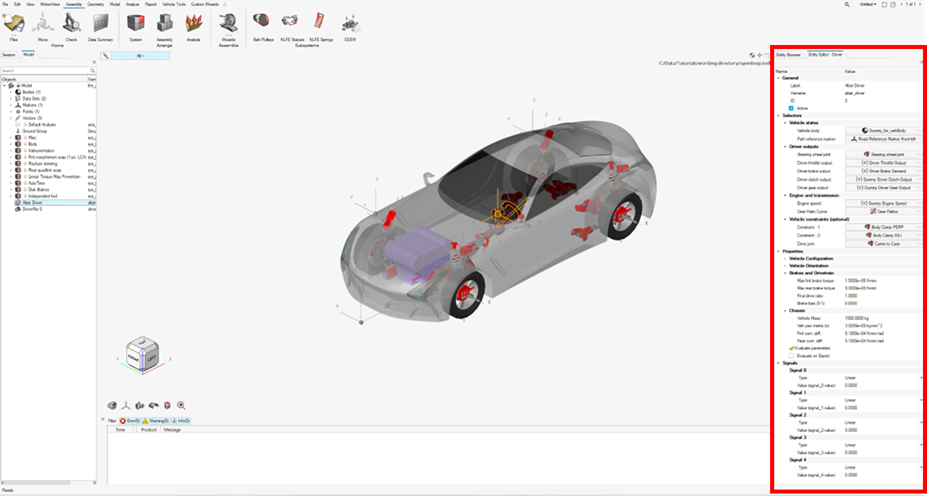Click the Analysis icon in the ribbon
Image resolution: width=927 pixels, height=496 pixels.
coord(193,24)
